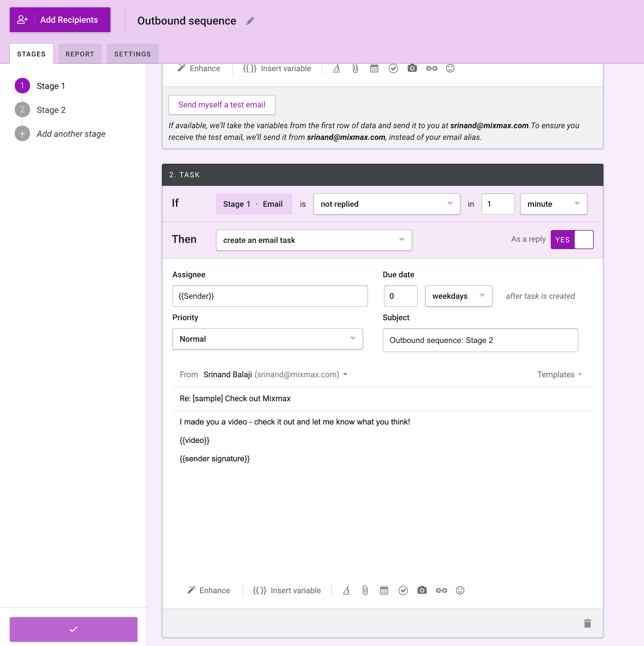Open the minute time unit dropdown
This screenshot has height=646, width=644.
[x=554, y=204]
